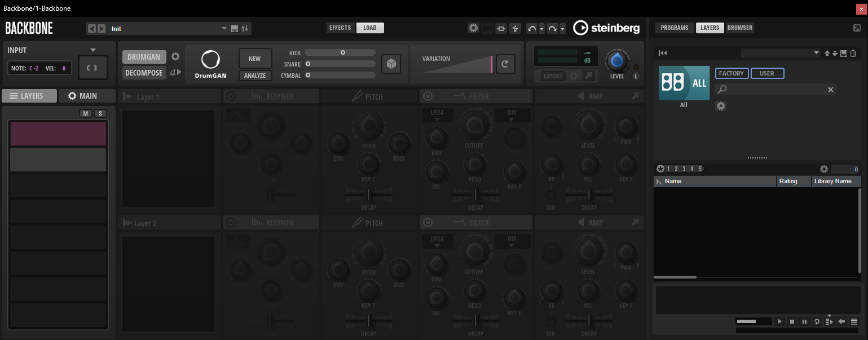This screenshot has height=340, width=868.
Task: Open the Programs tab
Action: coord(675,28)
